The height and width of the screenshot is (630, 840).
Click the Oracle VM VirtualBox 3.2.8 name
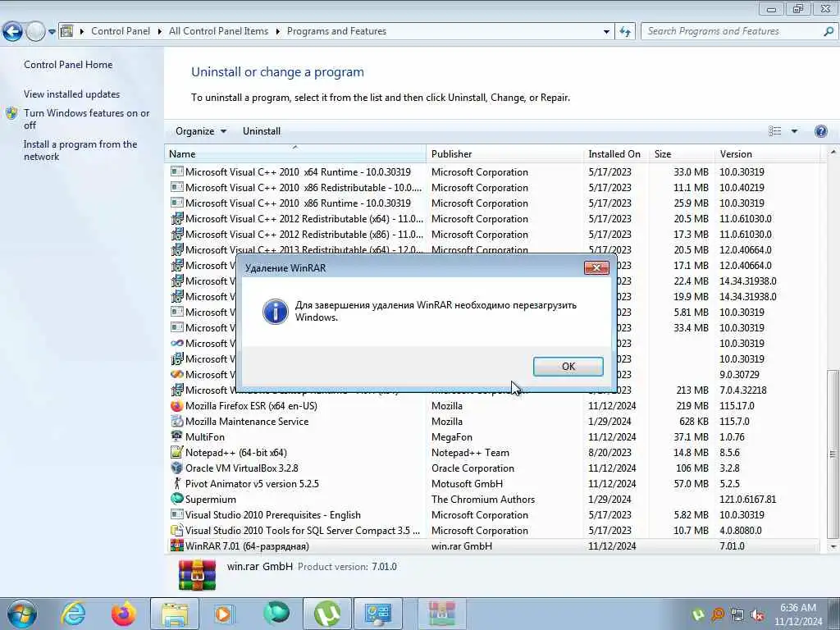tap(242, 468)
